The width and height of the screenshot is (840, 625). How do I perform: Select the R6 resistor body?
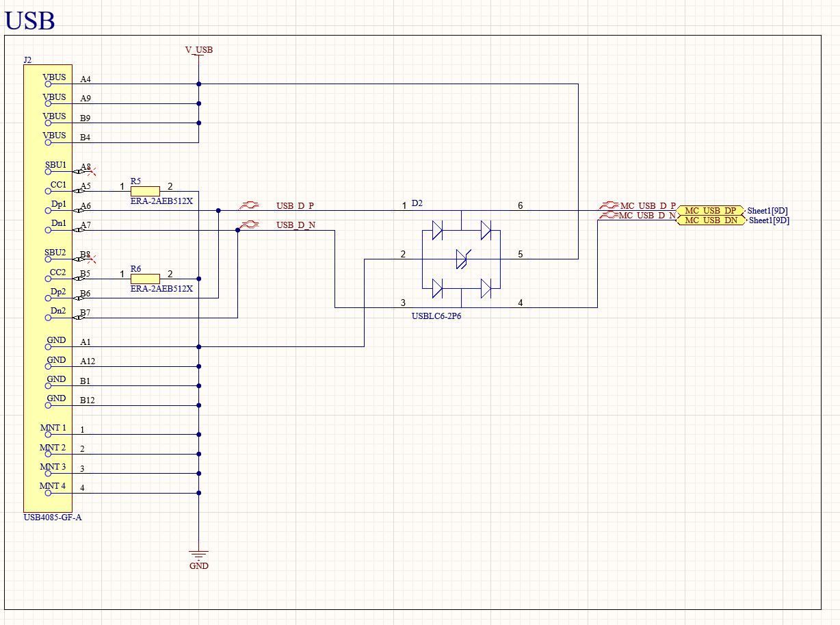(145, 279)
